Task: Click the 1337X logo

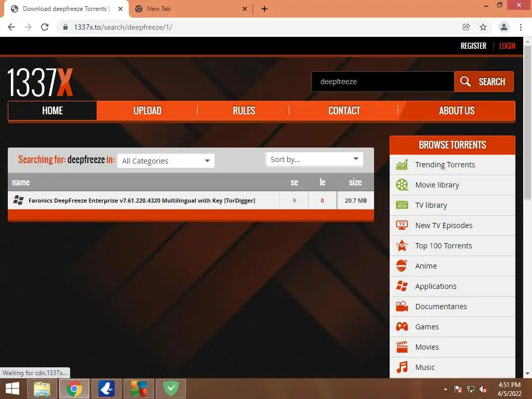Action: (40, 83)
